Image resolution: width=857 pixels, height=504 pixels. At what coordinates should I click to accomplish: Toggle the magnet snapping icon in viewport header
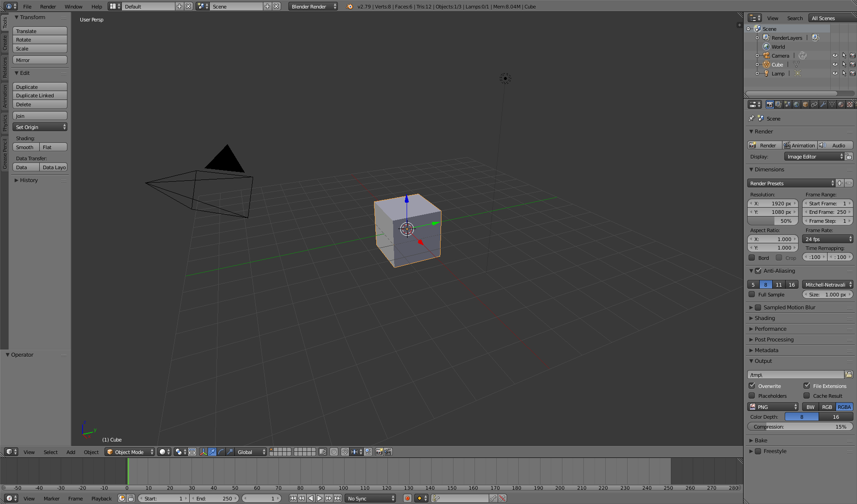point(344,452)
